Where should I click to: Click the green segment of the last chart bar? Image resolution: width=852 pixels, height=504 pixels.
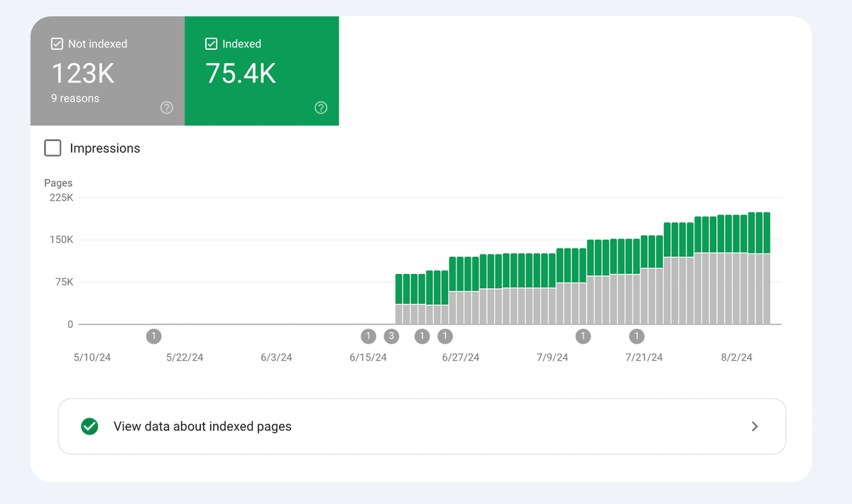[766, 232]
